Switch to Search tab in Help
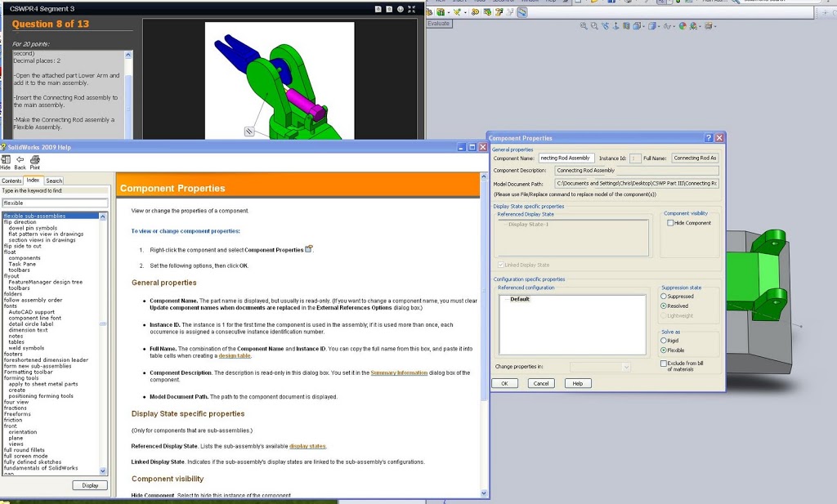Image resolution: width=837 pixels, height=504 pixels. tap(54, 181)
